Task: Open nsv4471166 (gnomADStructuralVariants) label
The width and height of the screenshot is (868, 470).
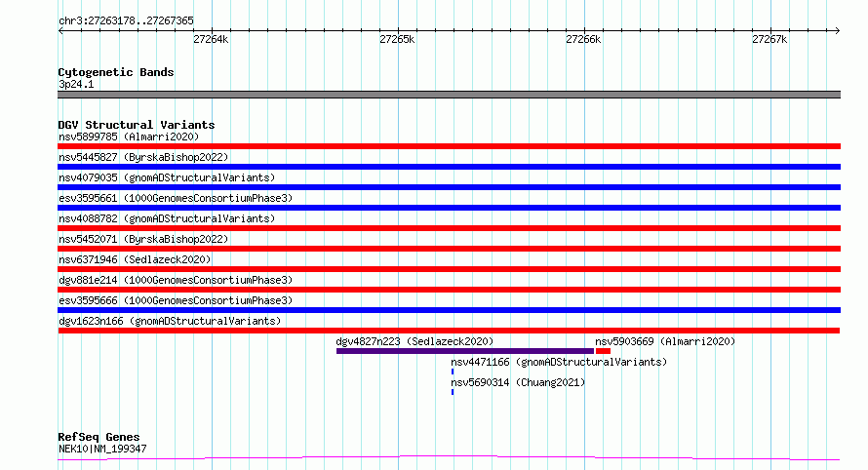Action: [x=559, y=362]
